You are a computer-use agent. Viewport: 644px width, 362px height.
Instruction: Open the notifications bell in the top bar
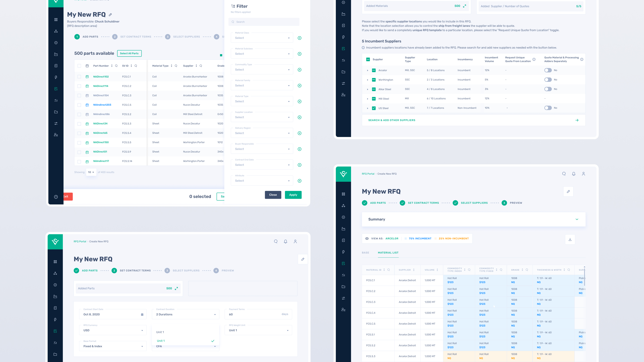(574, 174)
